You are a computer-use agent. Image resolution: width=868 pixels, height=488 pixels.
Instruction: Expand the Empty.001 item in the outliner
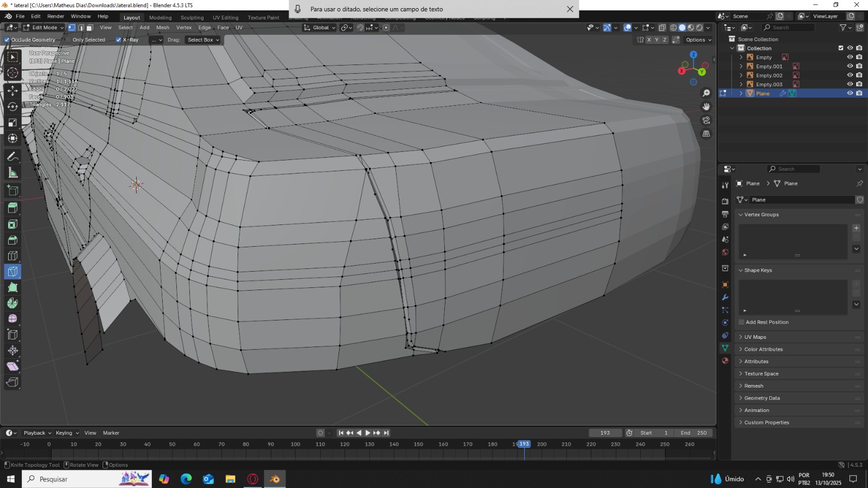741,66
